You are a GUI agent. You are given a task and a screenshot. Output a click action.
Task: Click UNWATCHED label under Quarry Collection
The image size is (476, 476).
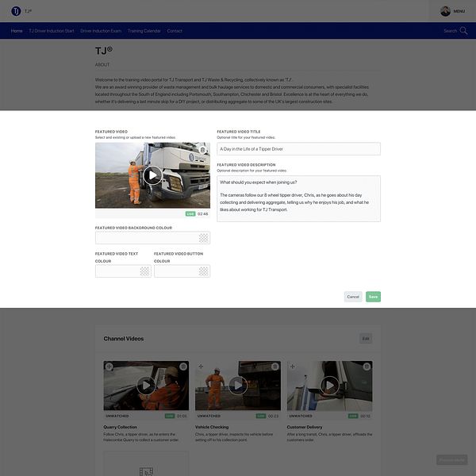click(117, 416)
